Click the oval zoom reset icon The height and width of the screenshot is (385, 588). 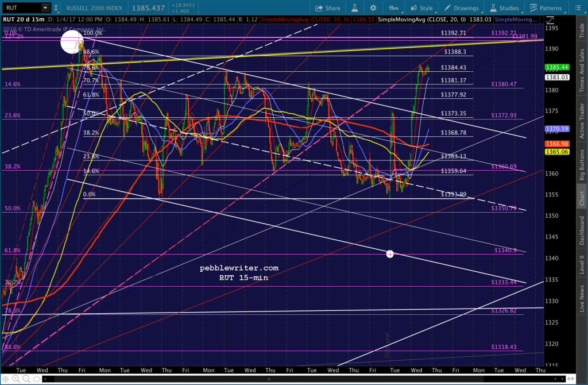tap(37, 379)
